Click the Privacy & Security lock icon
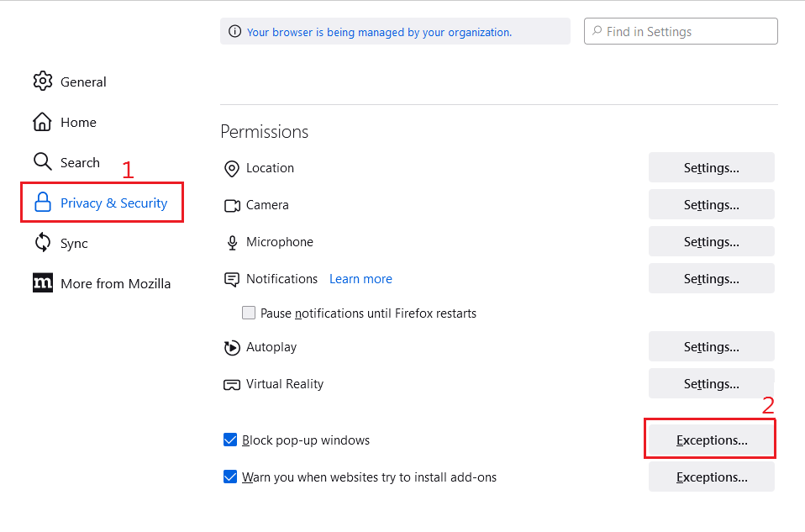 42,203
